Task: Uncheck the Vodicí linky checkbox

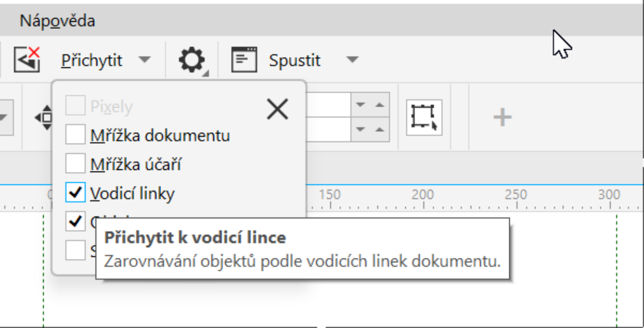Action: point(76,194)
